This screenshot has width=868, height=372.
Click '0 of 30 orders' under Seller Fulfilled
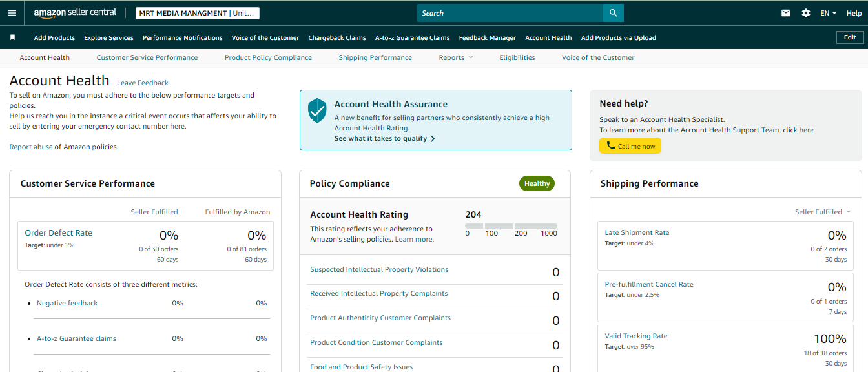(159, 249)
